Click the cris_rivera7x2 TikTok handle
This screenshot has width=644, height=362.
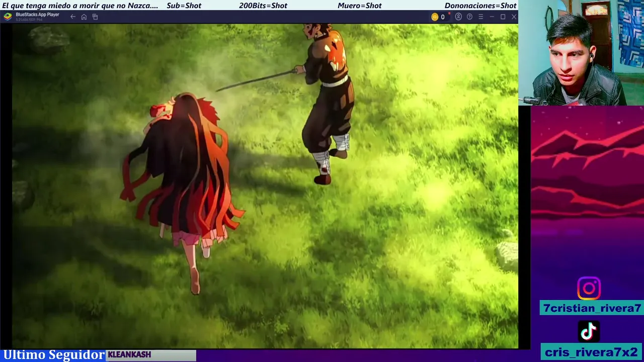coord(591,352)
